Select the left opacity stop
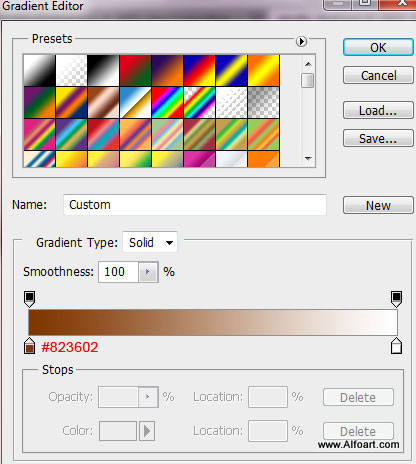This screenshot has height=464, width=416. pos(30,299)
